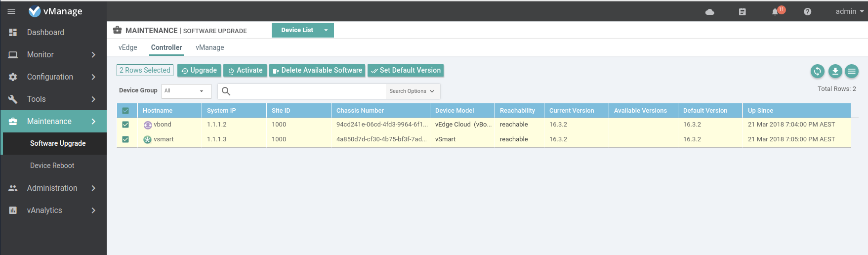Image resolution: width=868 pixels, height=255 pixels.
Task: Deselect the vbond row checkbox
Action: [125, 125]
